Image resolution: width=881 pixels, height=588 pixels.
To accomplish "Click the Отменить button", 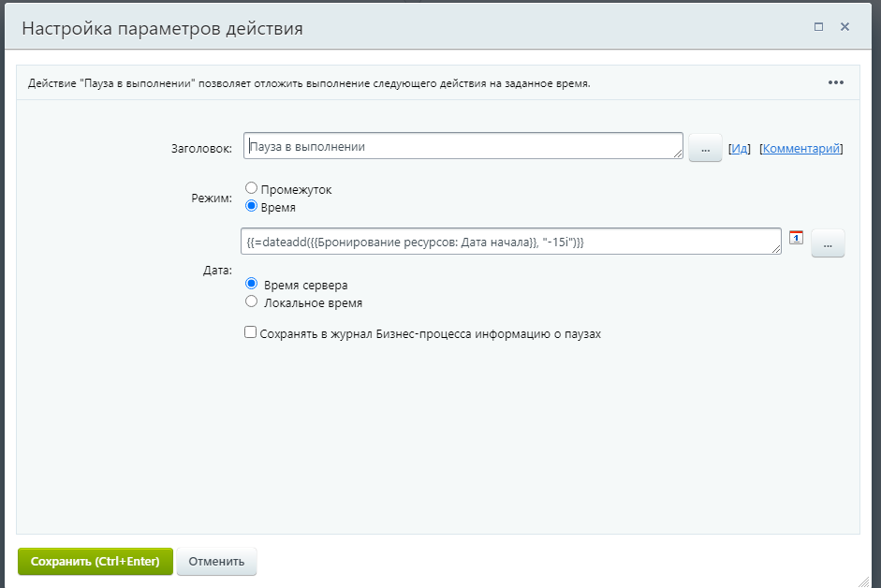I will click(x=216, y=562).
